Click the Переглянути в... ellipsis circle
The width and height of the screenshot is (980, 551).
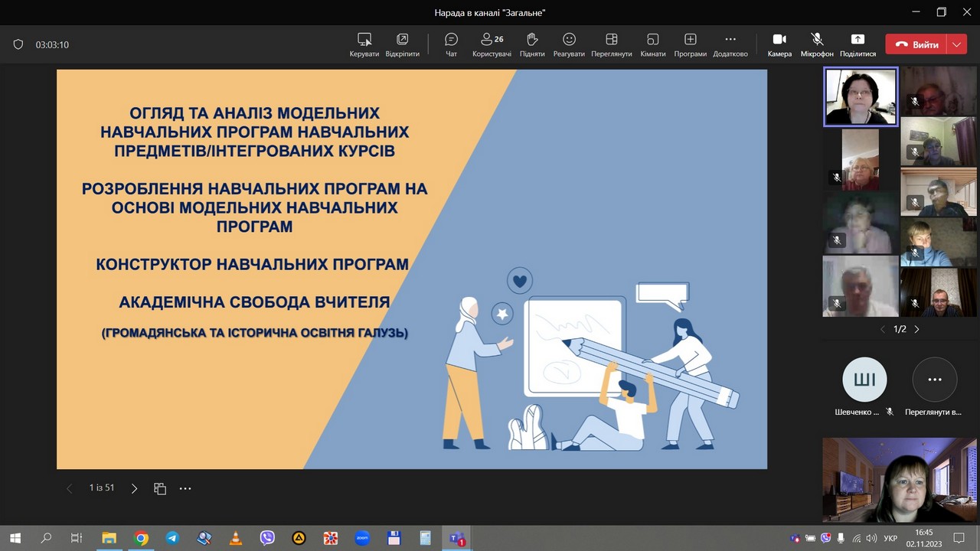(934, 380)
